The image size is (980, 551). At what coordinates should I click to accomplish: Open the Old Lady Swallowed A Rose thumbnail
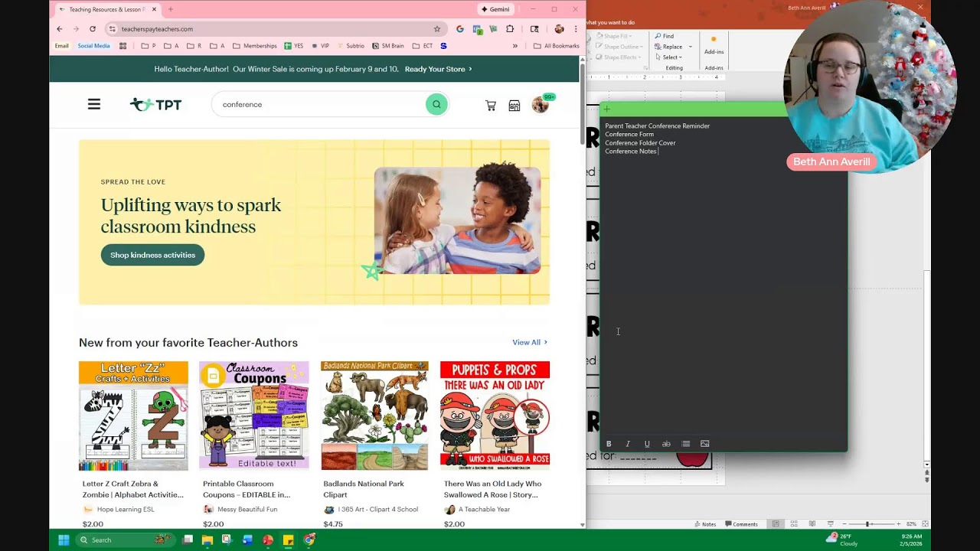pos(495,416)
